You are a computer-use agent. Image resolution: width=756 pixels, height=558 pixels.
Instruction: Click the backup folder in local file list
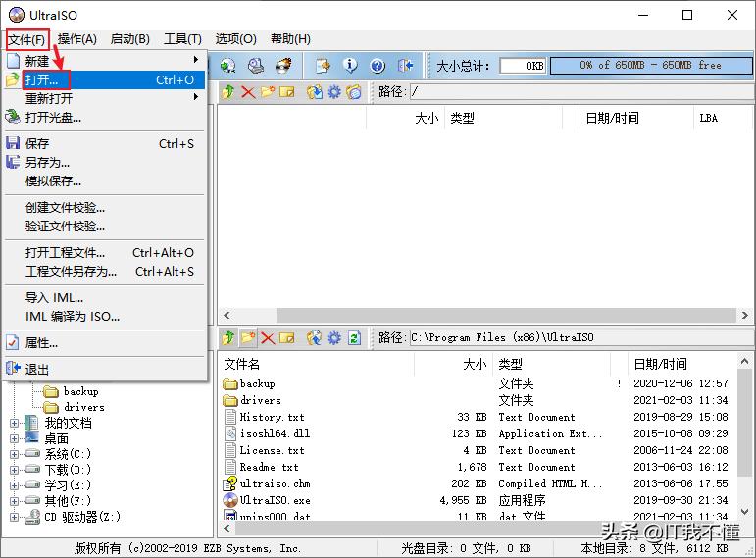pos(258,383)
